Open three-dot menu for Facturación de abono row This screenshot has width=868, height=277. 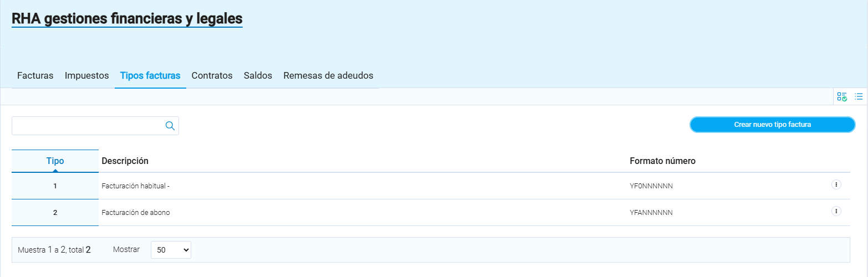tap(836, 211)
